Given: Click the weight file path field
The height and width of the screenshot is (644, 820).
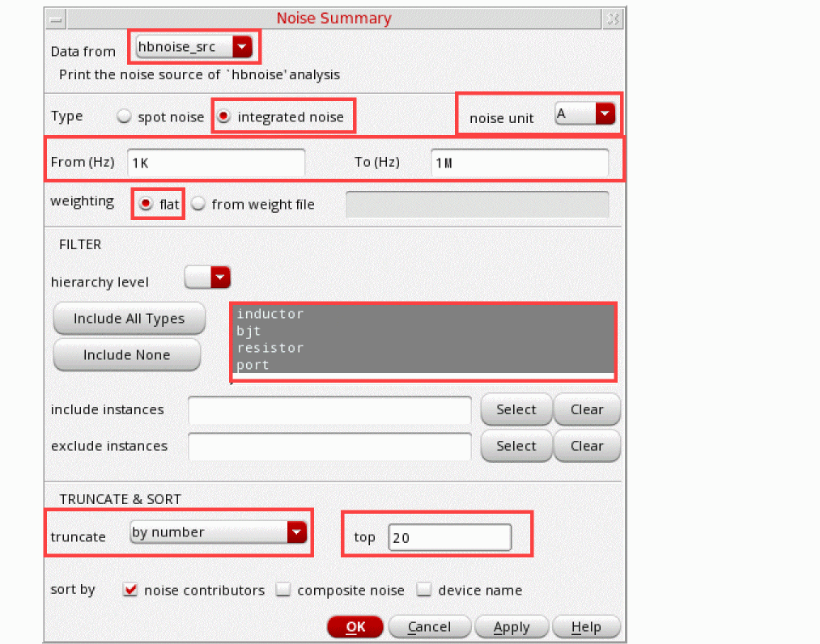Looking at the screenshot, I should click(x=477, y=204).
